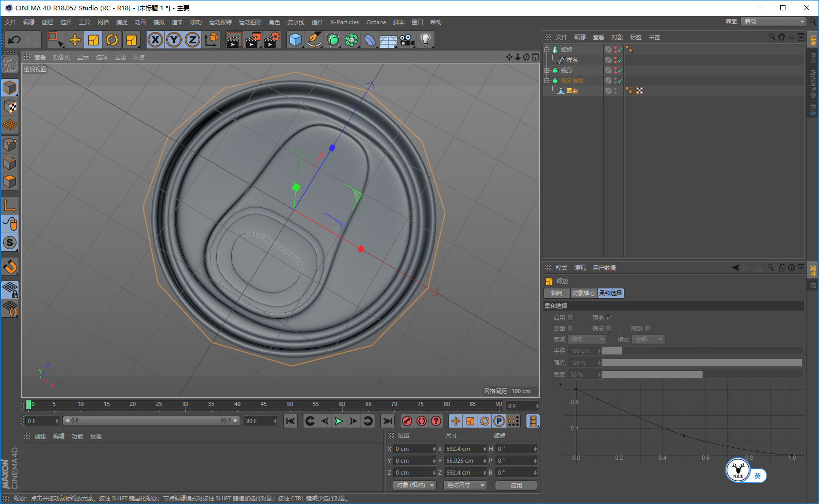
Task: Click the 宽度 width slider bar
Action: tap(702, 375)
